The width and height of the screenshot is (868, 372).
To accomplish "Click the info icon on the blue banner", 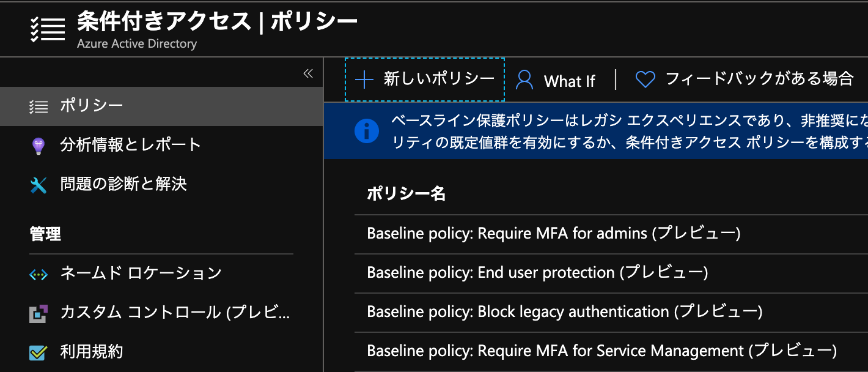I will tap(367, 130).
